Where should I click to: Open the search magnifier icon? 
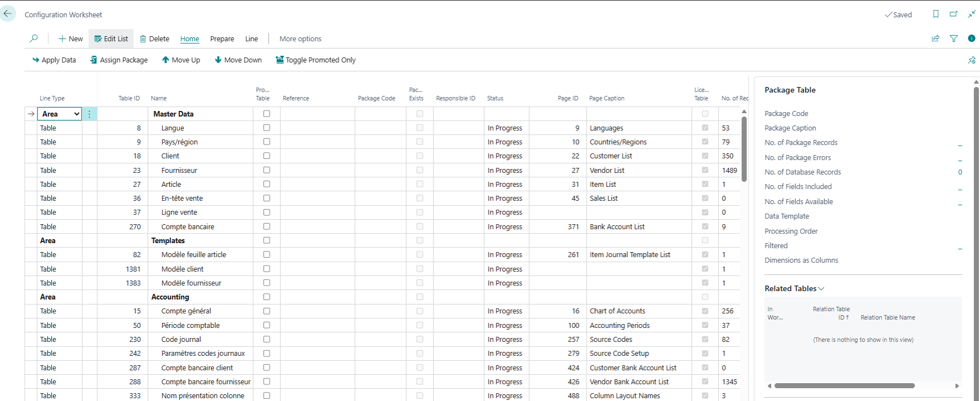[34, 38]
